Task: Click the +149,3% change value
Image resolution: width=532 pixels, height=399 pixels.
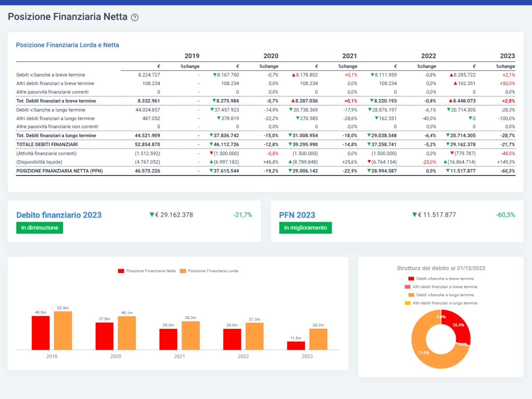Action: (505, 162)
